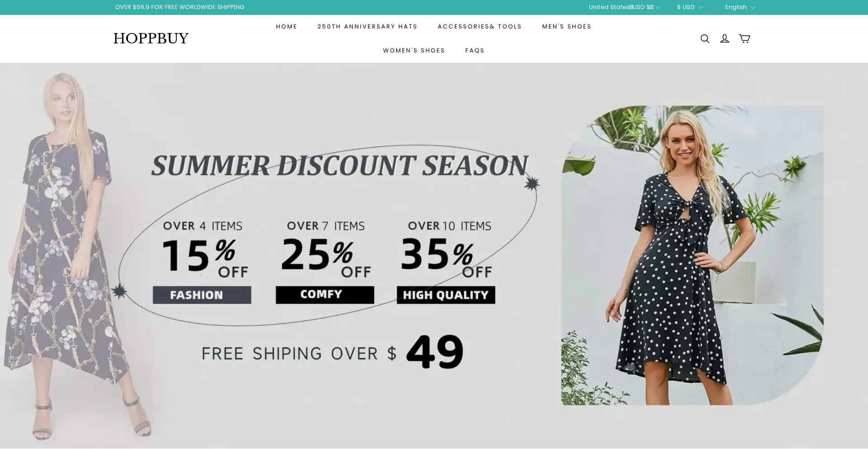Open the FAQS page link
This screenshot has width=868, height=449.
[x=475, y=51]
